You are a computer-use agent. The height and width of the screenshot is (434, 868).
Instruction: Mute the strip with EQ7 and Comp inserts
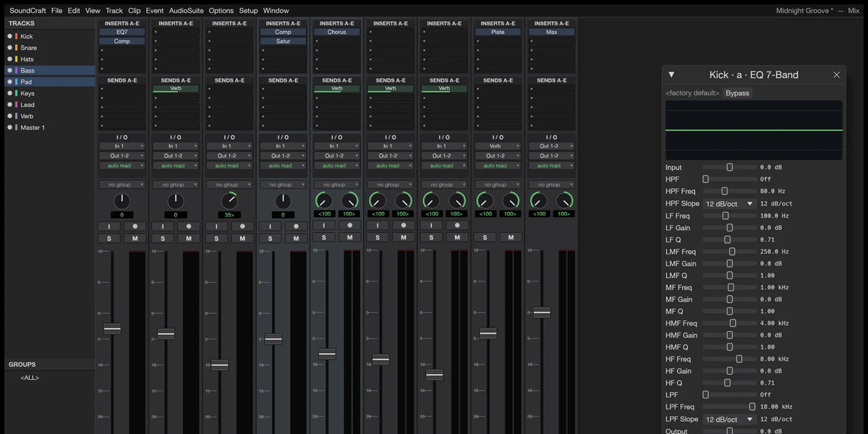pyautogui.click(x=135, y=238)
